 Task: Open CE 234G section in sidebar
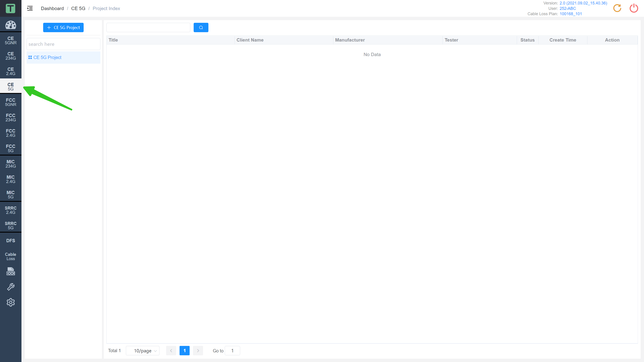[11, 56]
